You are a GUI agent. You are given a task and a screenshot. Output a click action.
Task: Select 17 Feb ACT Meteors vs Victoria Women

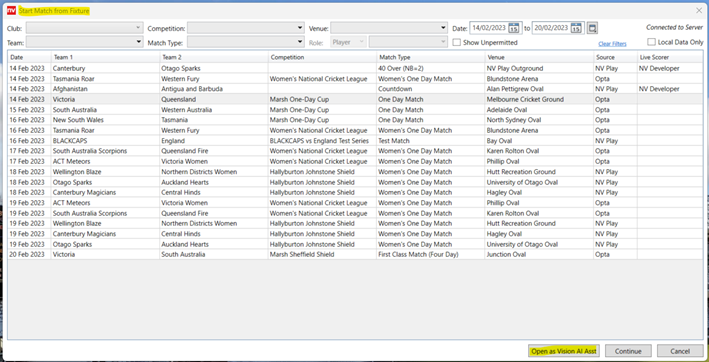click(355, 161)
